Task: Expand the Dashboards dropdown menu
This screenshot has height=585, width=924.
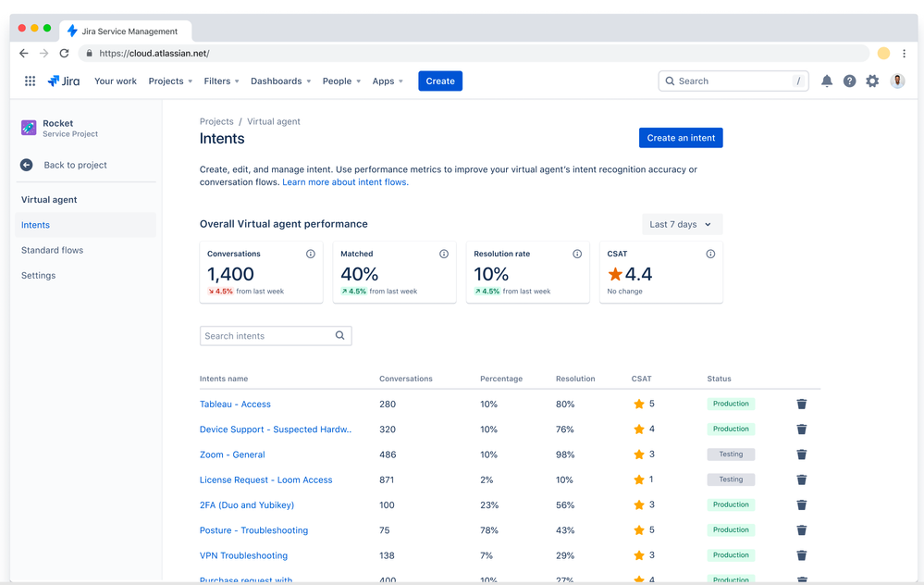Action: point(280,81)
